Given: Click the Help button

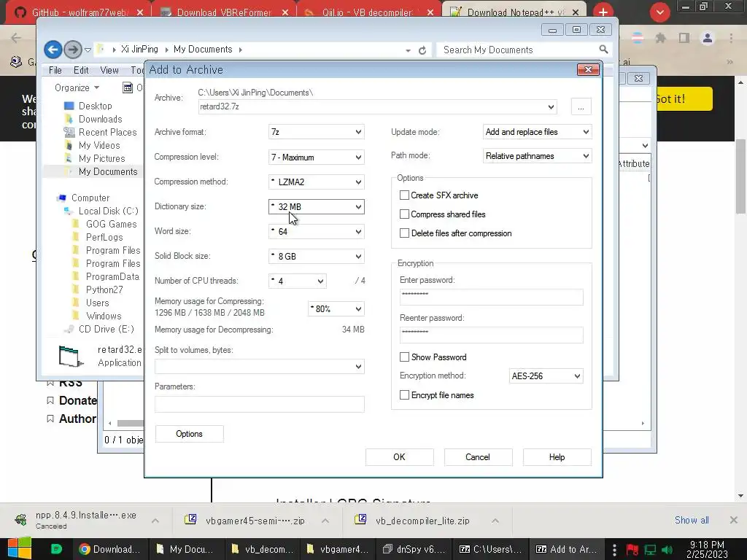Looking at the screenshot, I should point(557,457).
